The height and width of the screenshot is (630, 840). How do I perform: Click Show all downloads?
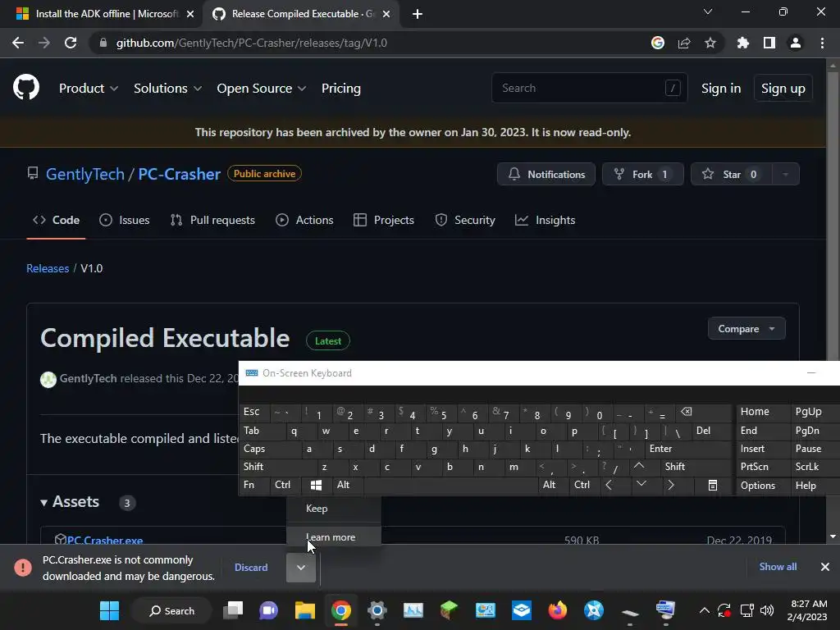(x=778, y=567)
